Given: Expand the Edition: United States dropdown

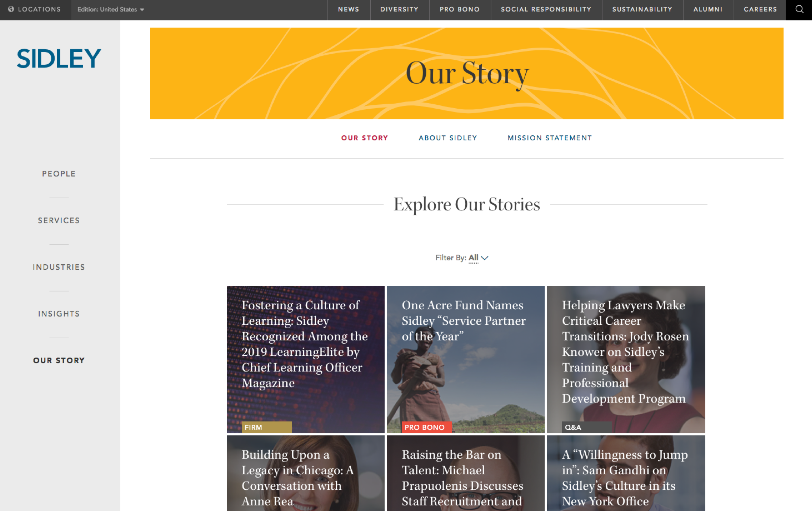Looking at the screenshot, I should tap(111, 10).
